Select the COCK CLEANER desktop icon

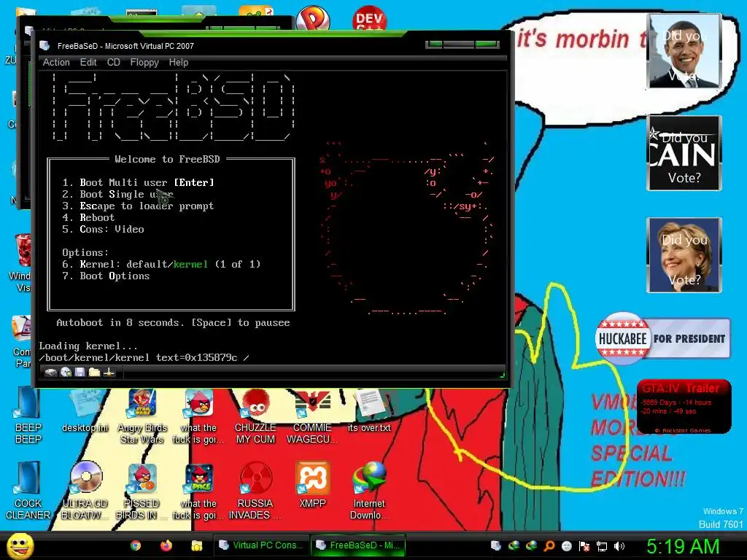tap(28, 491)
